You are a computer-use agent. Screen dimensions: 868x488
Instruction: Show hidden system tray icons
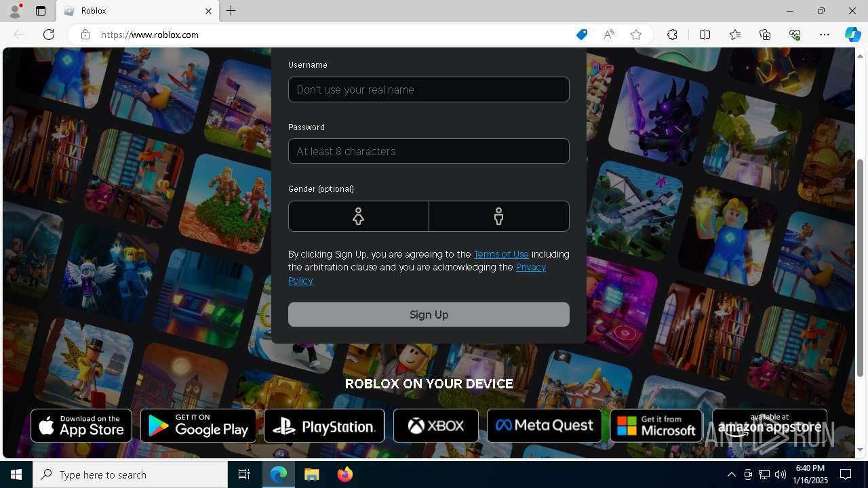point(732,474)
